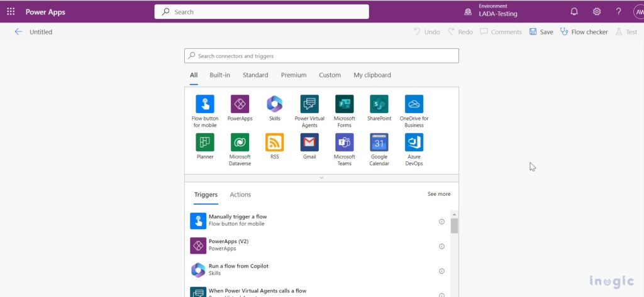
Task: Pick the RSS connector icon
Action: 275,143
